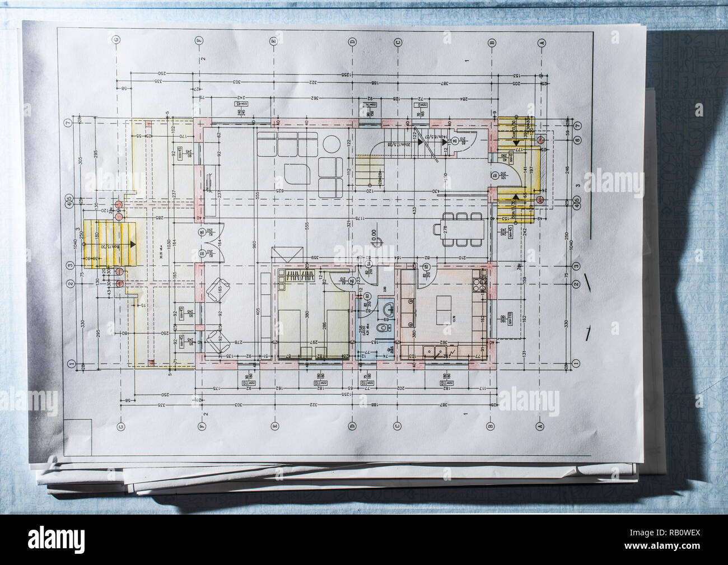The image size is (728, 565).
Task: Select the round coffee table in living room
Action: point(331,144)
